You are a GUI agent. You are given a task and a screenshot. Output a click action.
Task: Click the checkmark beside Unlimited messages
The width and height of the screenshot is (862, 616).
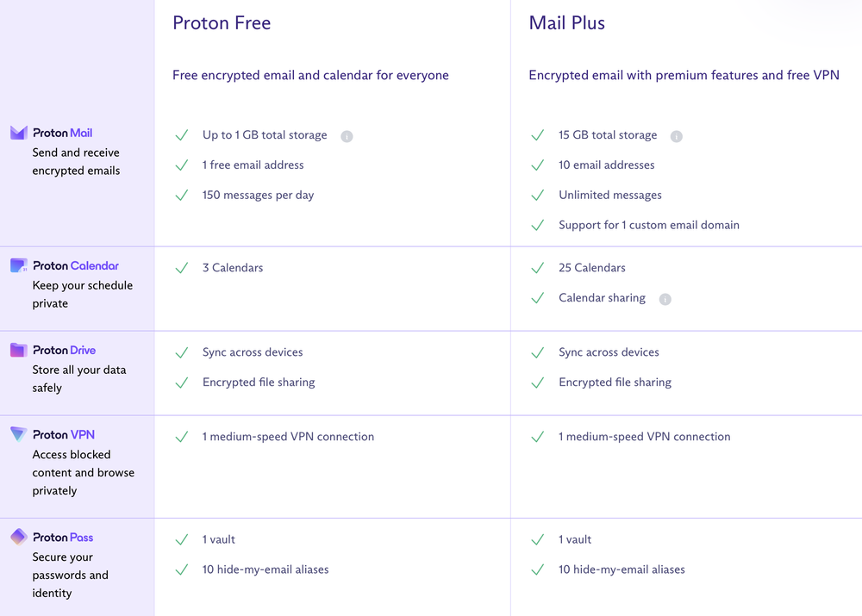tap(537, 195)
